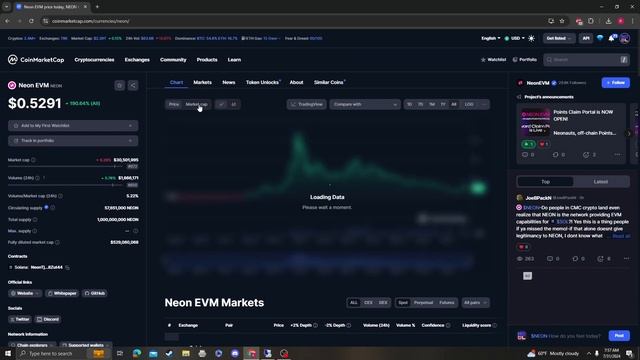Click the repost icon on announcement card

coord(555,155)
